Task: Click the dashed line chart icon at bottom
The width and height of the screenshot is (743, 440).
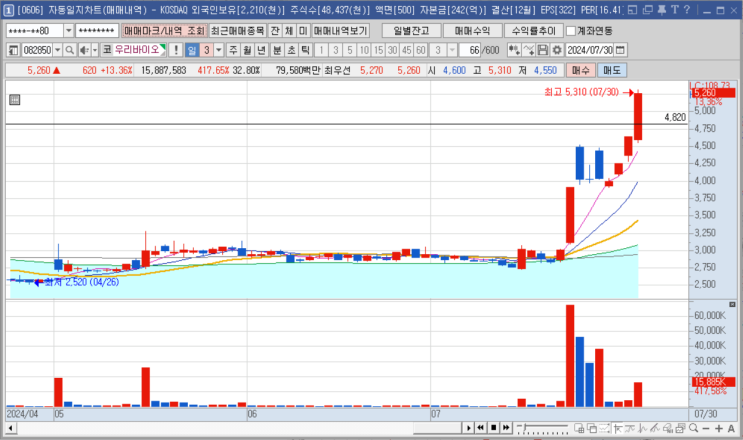Action: pos(605,429)
